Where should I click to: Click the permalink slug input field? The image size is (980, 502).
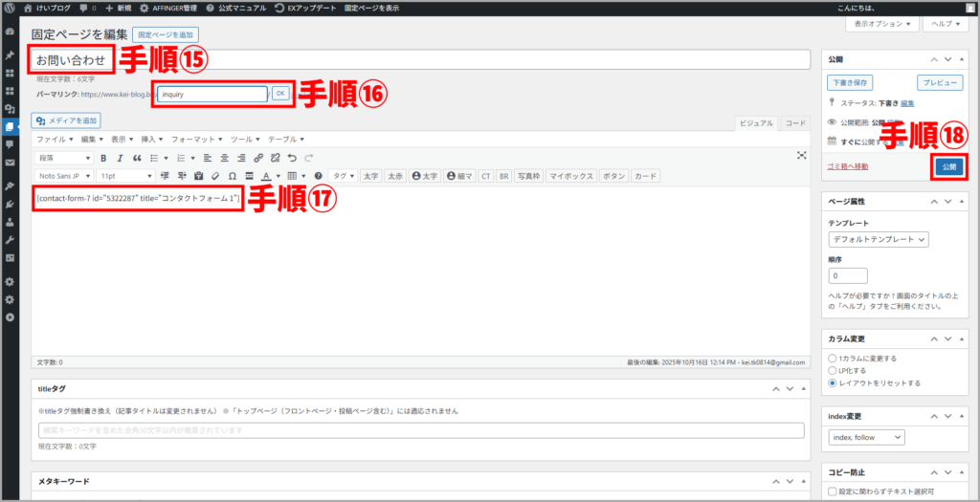[212, 94]
